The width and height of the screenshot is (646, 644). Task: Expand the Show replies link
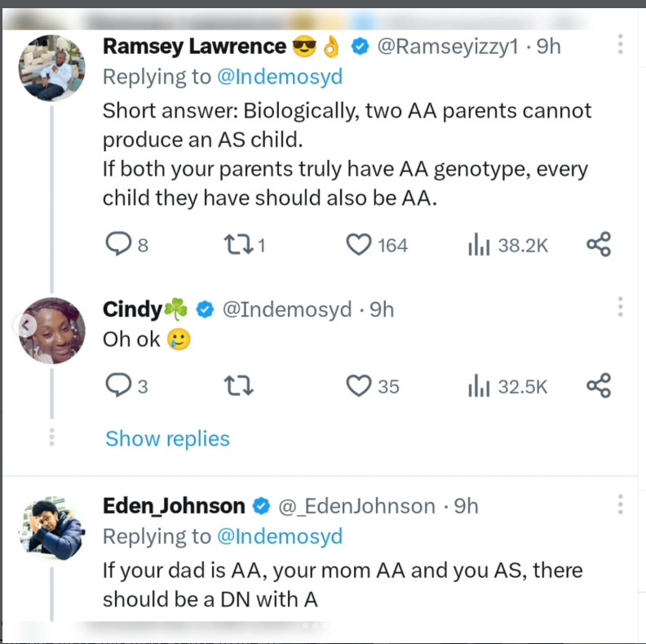pos(167,438)
